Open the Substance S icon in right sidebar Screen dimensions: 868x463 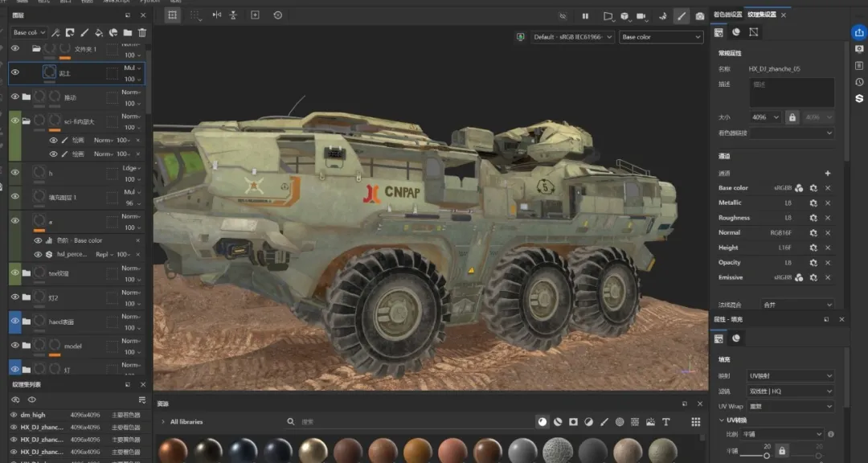859,99
